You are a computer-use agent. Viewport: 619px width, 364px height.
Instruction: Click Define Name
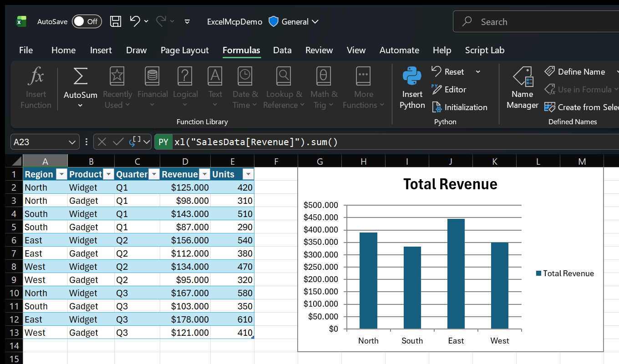point(575,71)
